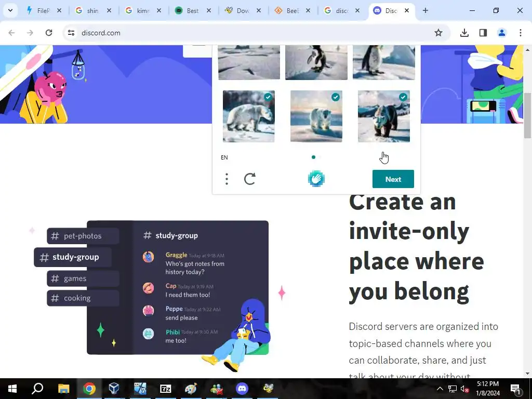
Task: Click the pet-photos channel label
Action: 83,236
